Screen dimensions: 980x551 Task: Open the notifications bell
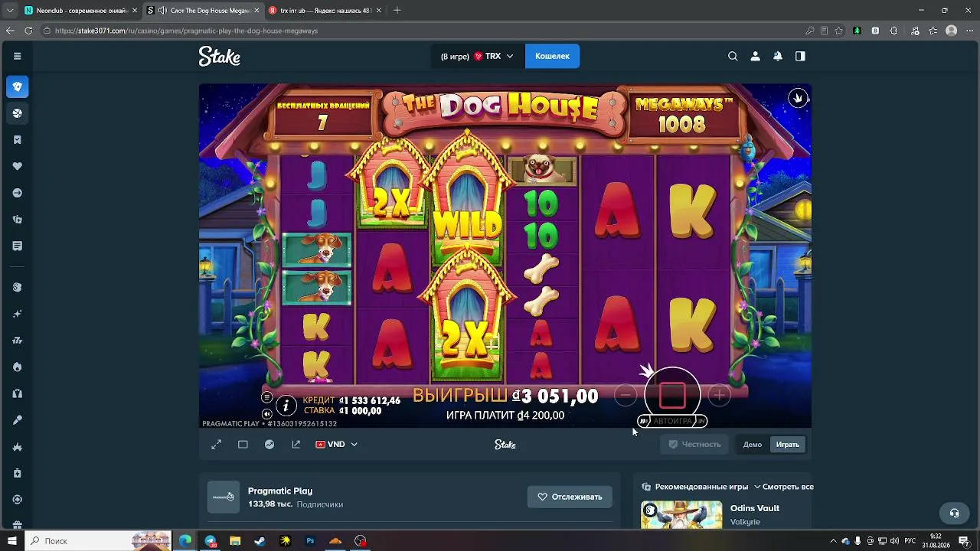(778, 56)
